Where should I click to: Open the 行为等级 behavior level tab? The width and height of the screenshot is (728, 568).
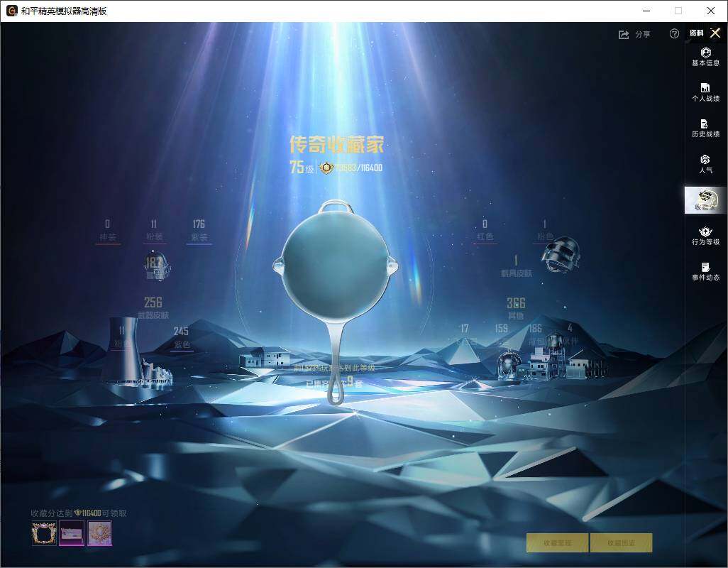point(705,236)
